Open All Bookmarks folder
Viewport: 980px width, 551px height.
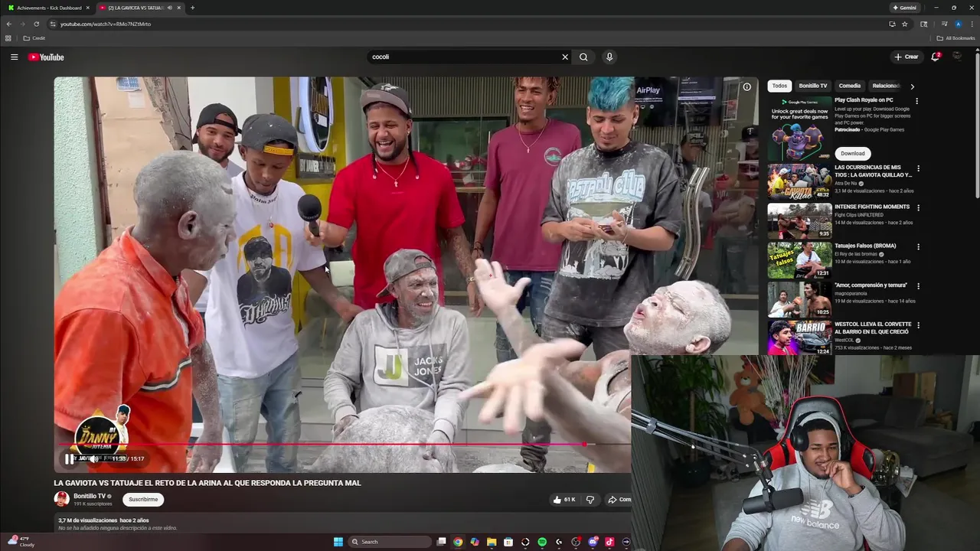pyautogui.click(x=955, y=38)
